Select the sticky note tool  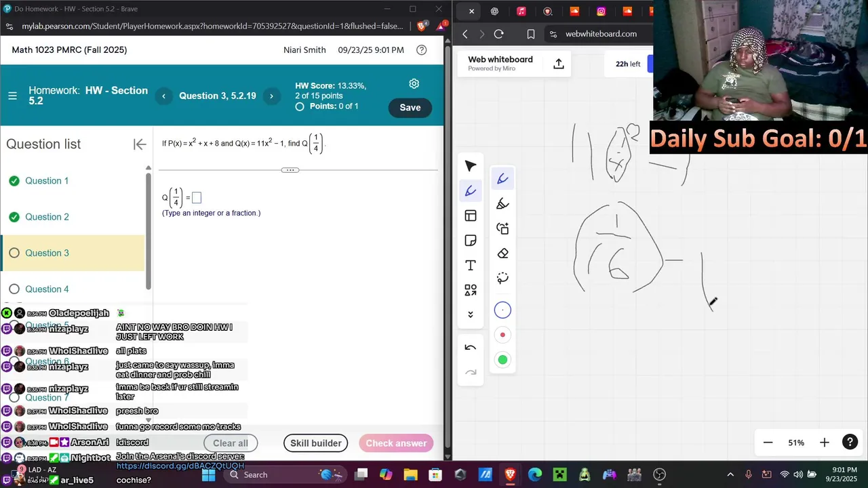point(471,241)
